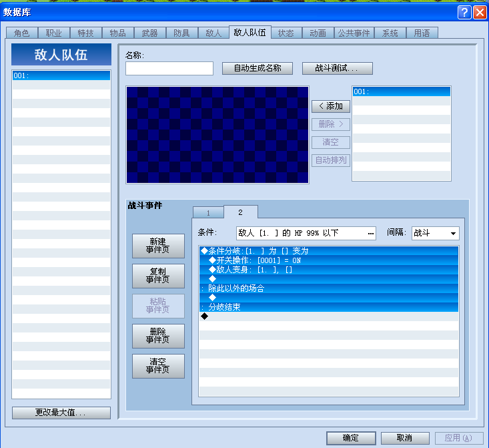
Task: Select troop 001 in left list
Action: click(61, 75)
